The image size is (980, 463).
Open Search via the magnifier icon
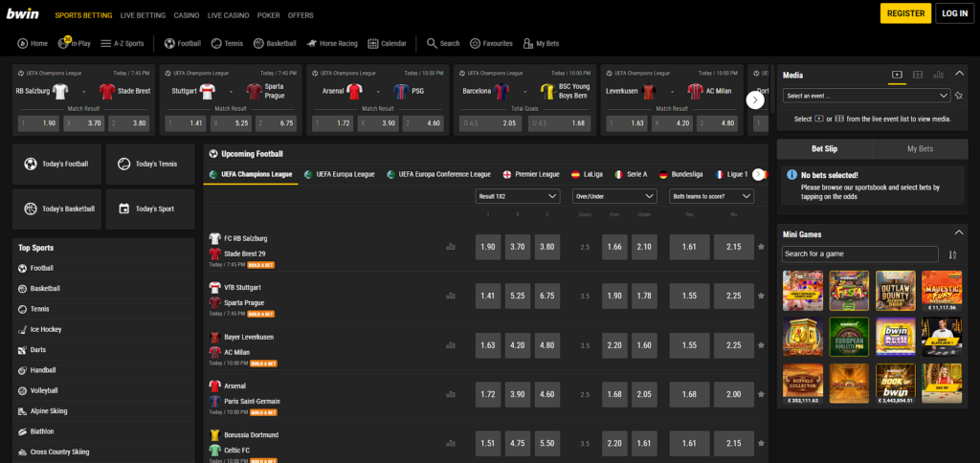pos(432,43)
